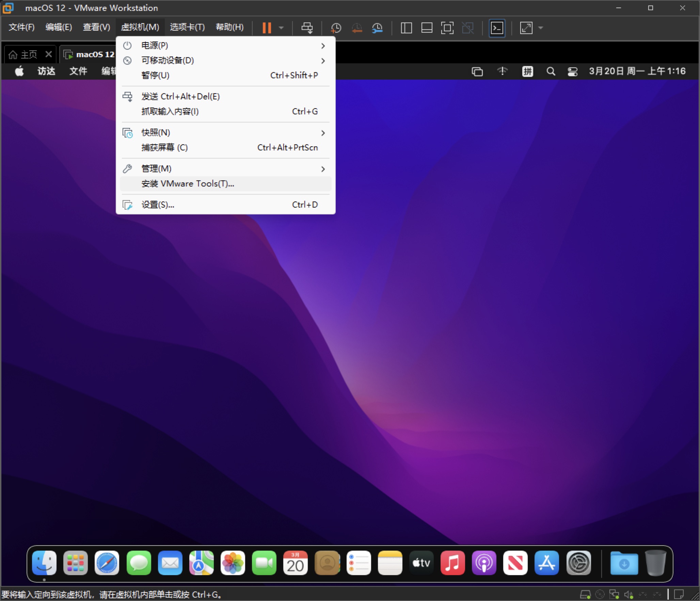Close the 主页 home tab
Viewport: 700px width, 601px height.
pos(49,54)
